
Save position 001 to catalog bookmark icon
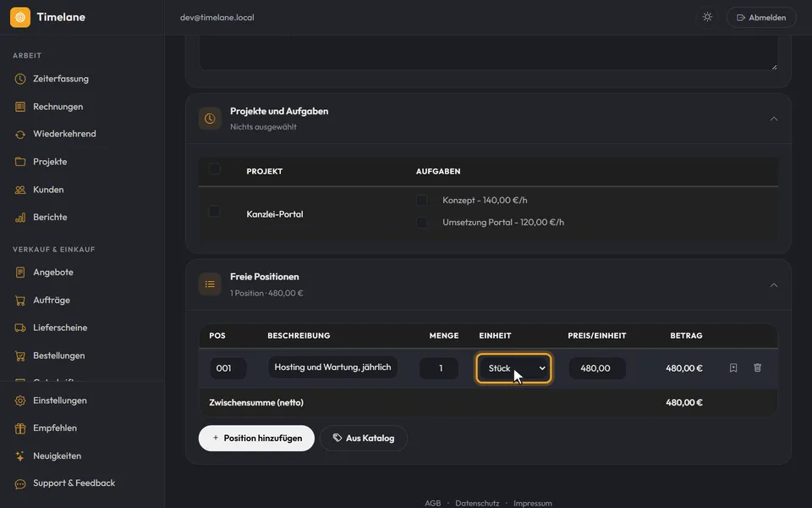[x=733, y=368]
